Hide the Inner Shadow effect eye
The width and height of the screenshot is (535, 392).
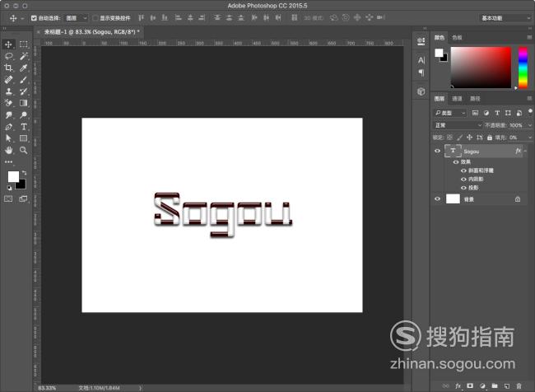coord(463,179)
